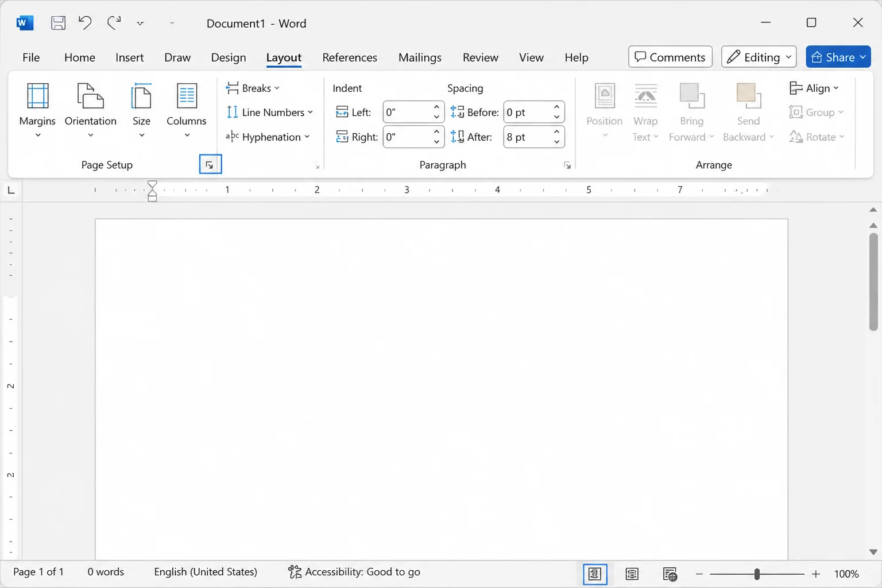Open the Paragraph dialog launcher
Viewport: 882px width, 588px height.
[567, 165]
